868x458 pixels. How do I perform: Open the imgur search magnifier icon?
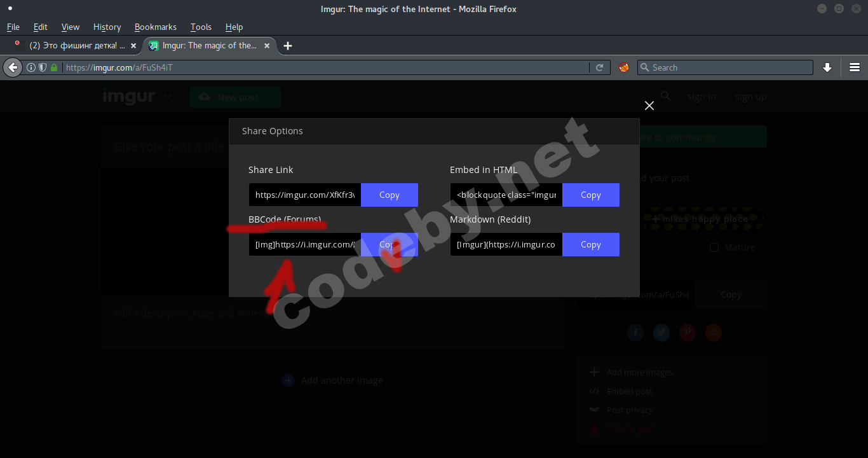(x=666, y=96)
